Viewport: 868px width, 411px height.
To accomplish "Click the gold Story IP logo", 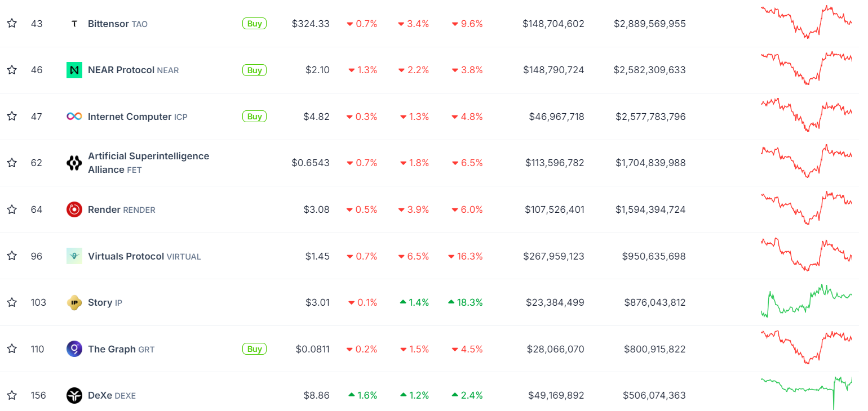I will point(74,302).
